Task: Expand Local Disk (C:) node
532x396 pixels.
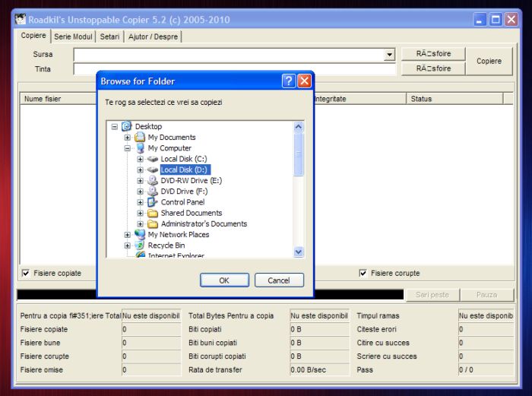Action: tap(140, 159)
